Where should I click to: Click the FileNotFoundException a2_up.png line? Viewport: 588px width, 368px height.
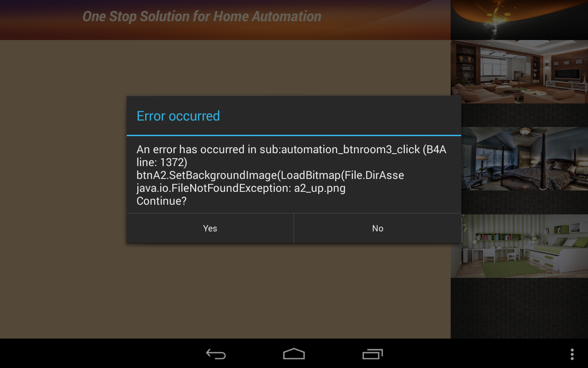(241, 188)
